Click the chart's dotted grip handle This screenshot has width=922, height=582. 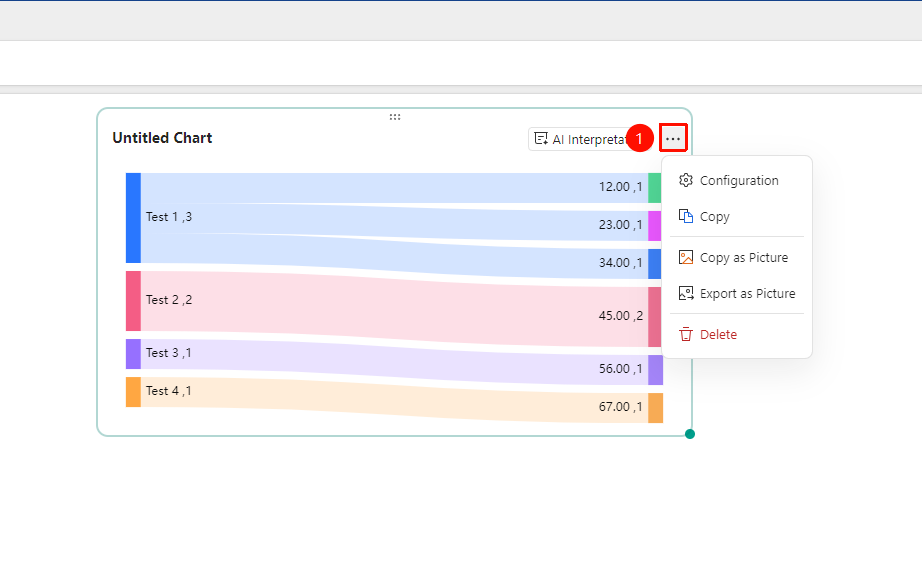tap(395, 117)
